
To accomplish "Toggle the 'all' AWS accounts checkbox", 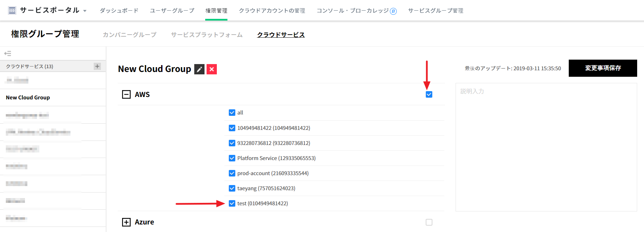I will tap(232, 112).
